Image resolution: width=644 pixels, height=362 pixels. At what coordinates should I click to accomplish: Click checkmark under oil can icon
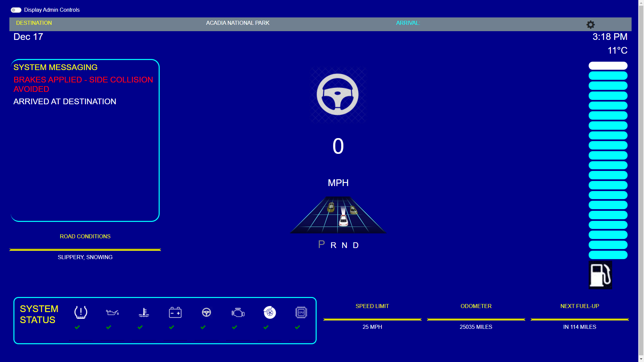pos(109,327)
